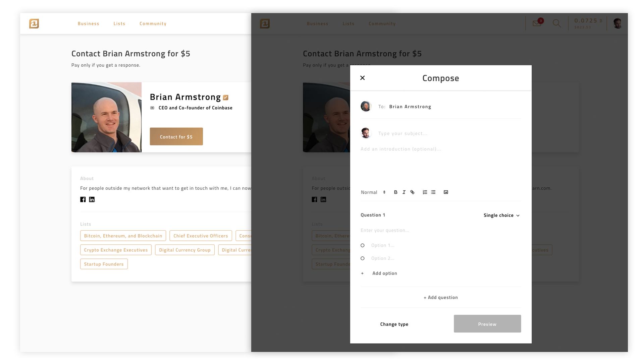Screen dimensions: 644x362
Task: Insert a bulleted list
Action: pyautogui.click(x=433, y=192)
